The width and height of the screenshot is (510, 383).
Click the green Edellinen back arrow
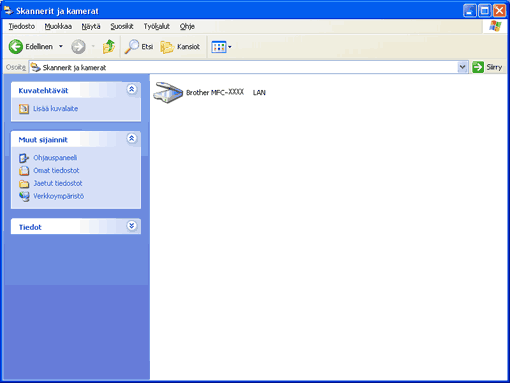(15, 47)
